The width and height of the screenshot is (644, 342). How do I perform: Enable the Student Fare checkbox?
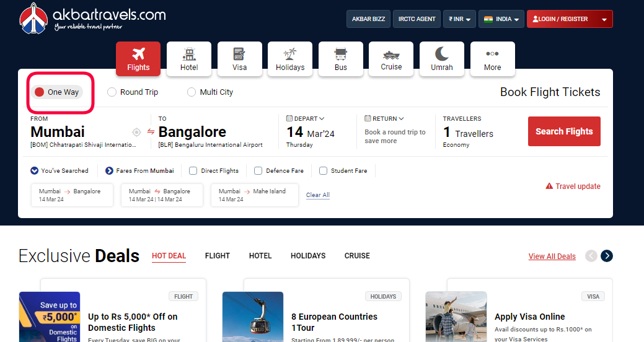tap(323, 170)
